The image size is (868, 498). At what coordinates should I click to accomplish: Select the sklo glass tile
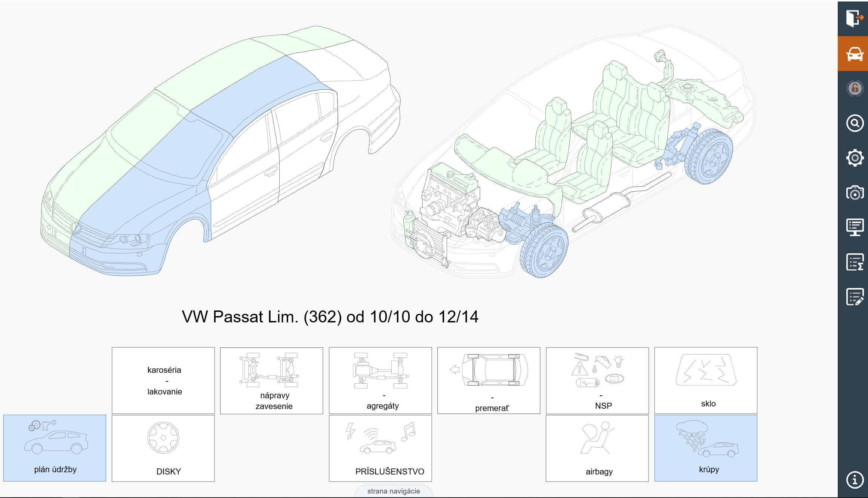(x=706, y=380)
